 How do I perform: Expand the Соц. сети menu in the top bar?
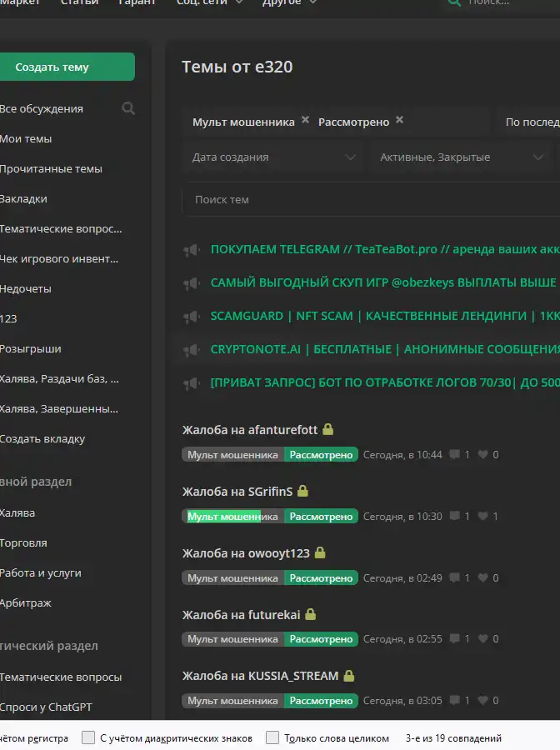pyautogui.click(x=210, y=2)
